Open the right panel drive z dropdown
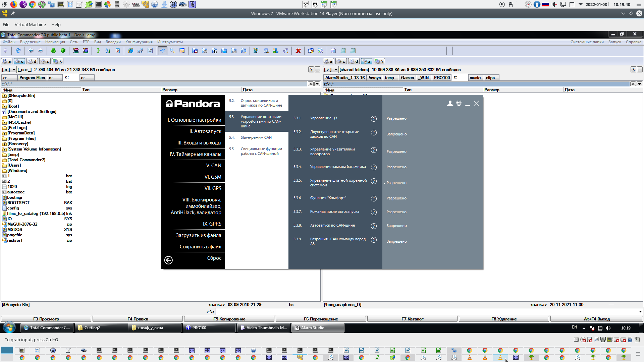The image size is (644, 362). 336,70
